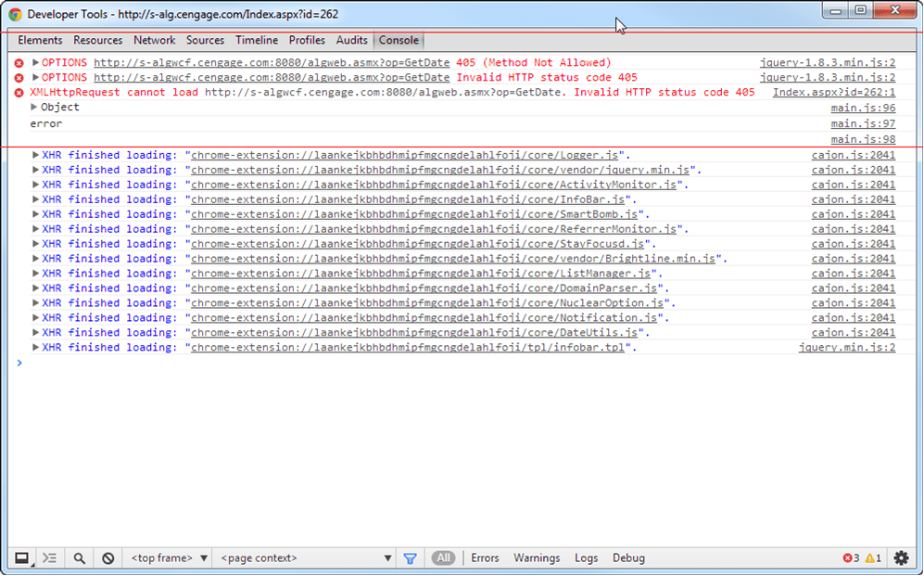This screenshot has height=576, width=924.
Task: Open DevTools settings gear
Action: [900, 557]
